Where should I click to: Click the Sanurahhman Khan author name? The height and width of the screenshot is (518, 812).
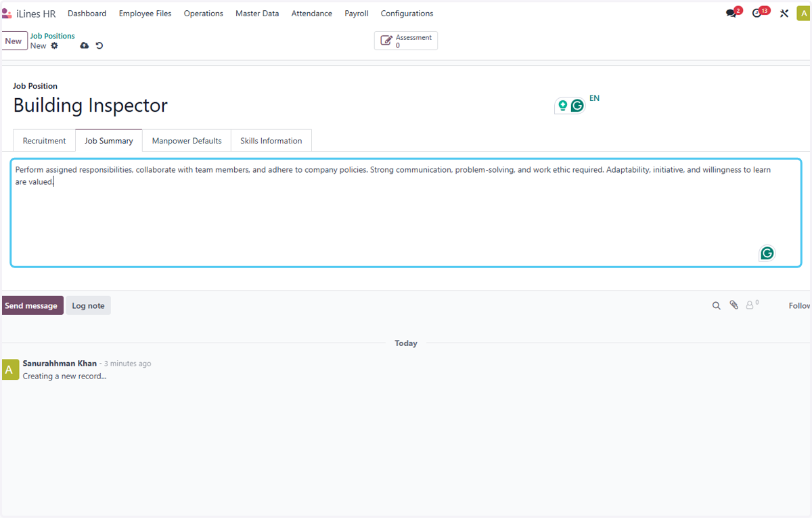(60, 364)
